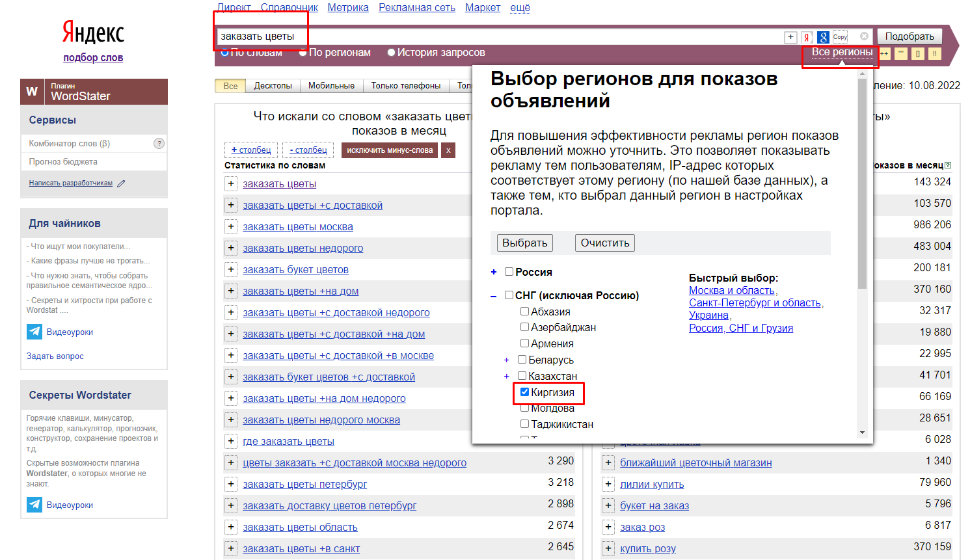The height and width of the screenshot is (560, 970).
Task: Click the исключить минус-слова button
Action: 390,150
